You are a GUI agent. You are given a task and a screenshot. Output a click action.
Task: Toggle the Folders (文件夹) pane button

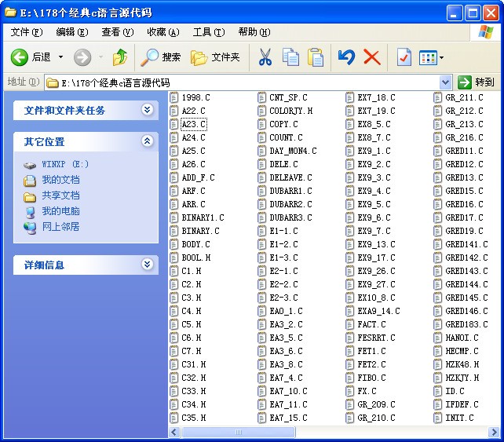pos(215,57)
